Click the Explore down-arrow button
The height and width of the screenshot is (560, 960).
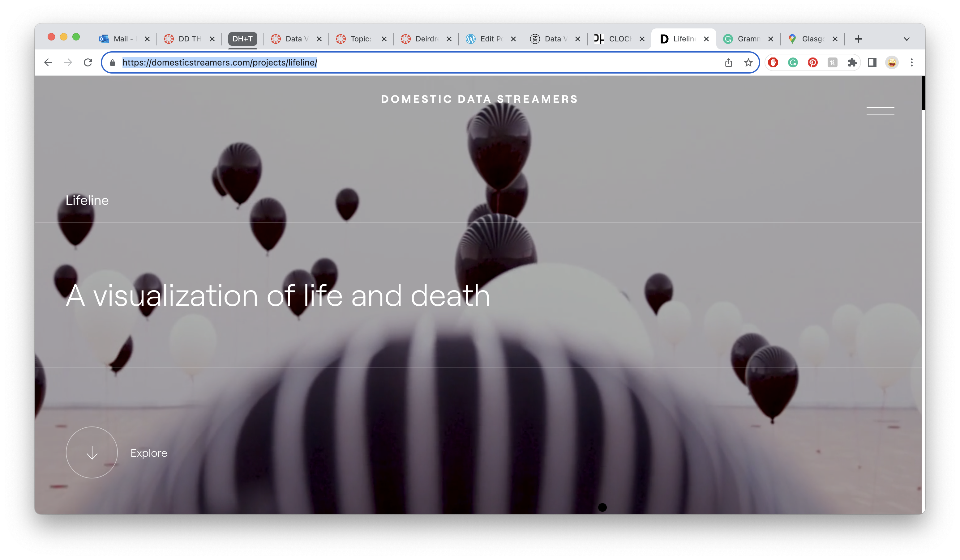[92, 452]
